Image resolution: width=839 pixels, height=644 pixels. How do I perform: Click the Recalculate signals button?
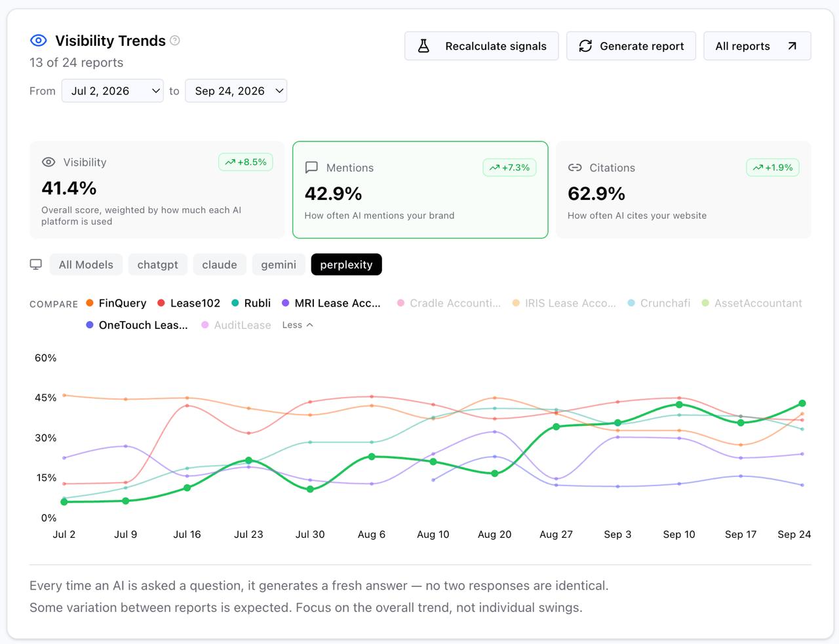(x=481, y=46)
